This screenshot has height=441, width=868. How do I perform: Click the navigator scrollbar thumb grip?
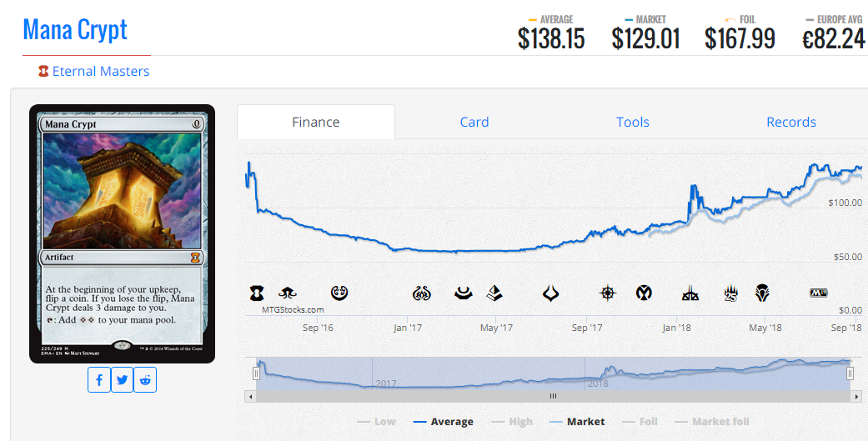pos(553,396)
